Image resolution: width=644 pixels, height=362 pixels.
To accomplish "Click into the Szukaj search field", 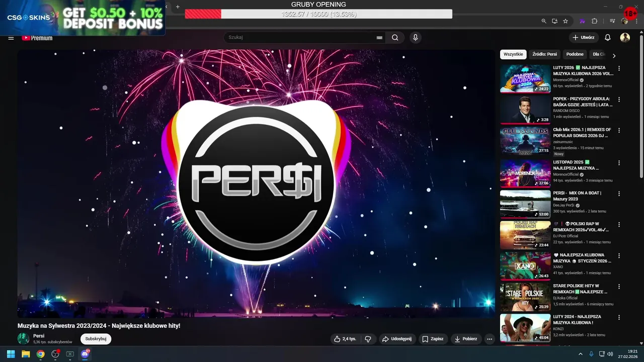I will pyautogui.click(x=301, y=38).
